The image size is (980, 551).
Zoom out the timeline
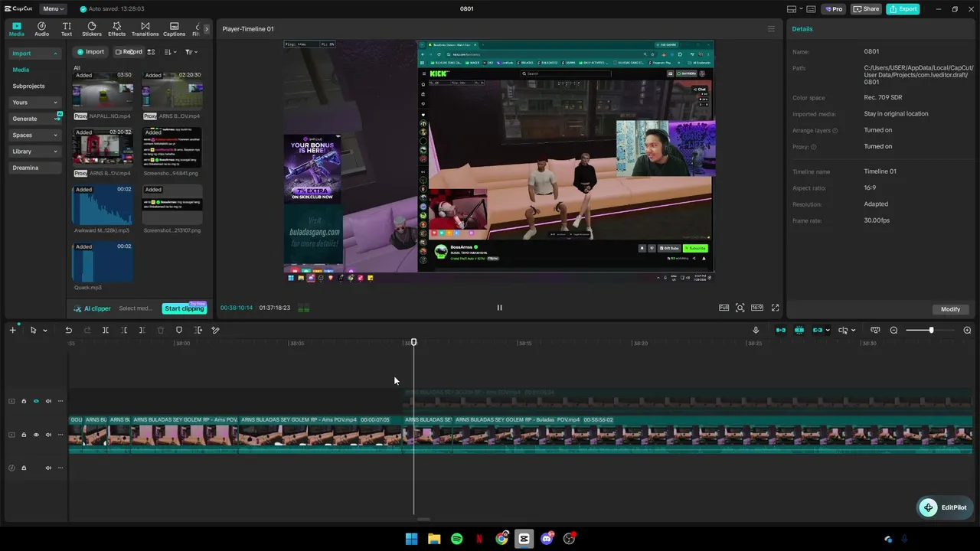coord(893,330)
